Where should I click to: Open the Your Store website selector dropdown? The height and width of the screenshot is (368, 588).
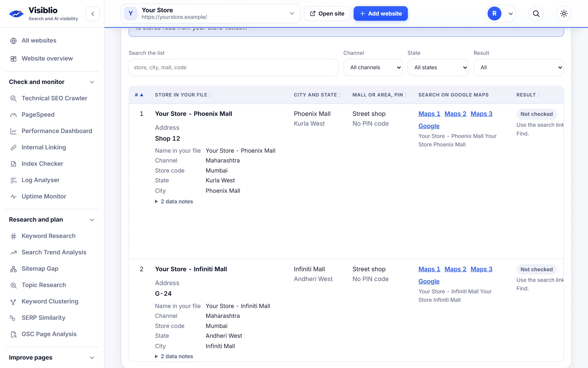(x=210, y=13)
